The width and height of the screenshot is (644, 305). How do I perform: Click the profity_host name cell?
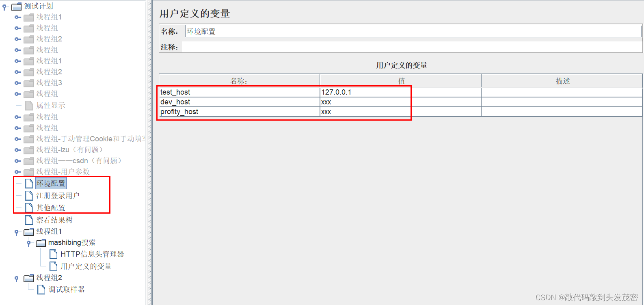[239, 112]
